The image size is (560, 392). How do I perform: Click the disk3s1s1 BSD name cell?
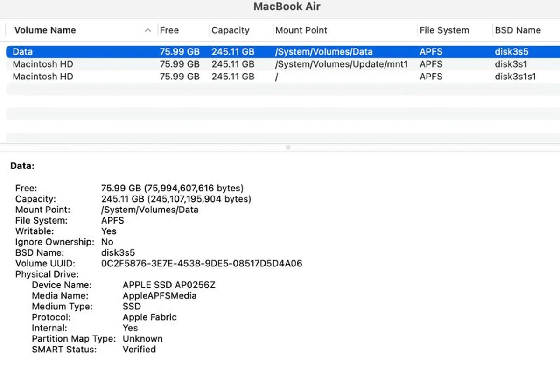[515, 76]
